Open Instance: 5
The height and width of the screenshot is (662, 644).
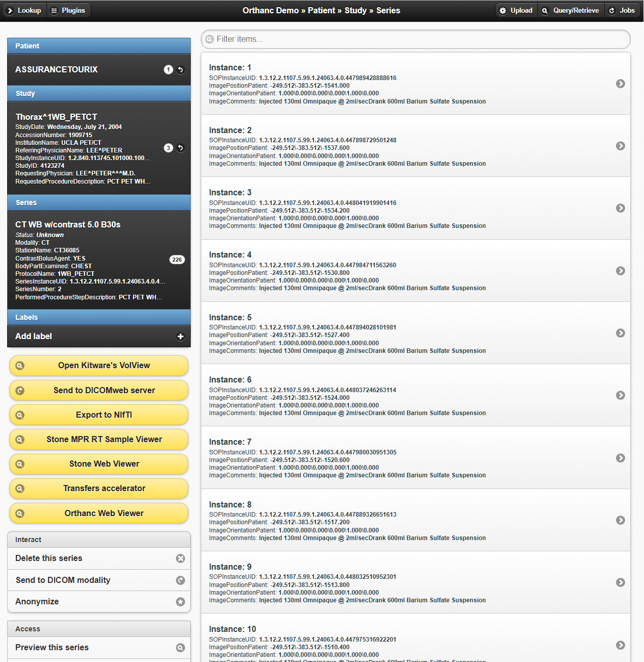coord(416,333)
